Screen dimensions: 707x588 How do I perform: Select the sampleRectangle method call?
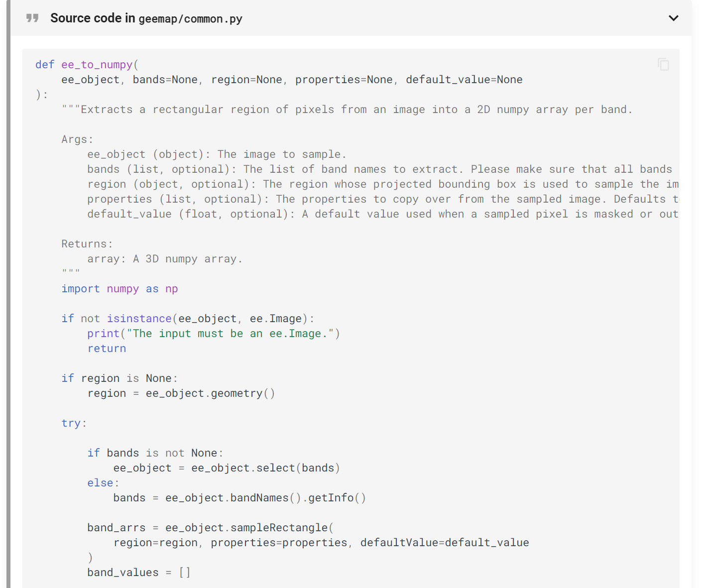click(279, 527)
